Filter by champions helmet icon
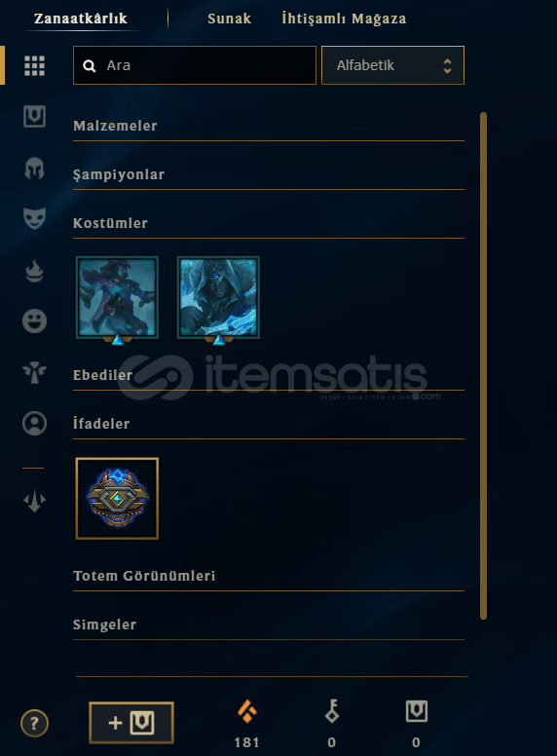The image size is (557, 756). point(34,169)
